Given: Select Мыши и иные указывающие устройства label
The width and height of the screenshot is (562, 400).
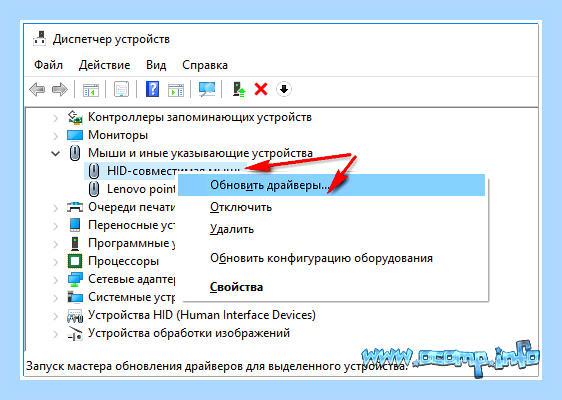Looking at the screenshot, I should pyautogui.click(x=200, y=153).
